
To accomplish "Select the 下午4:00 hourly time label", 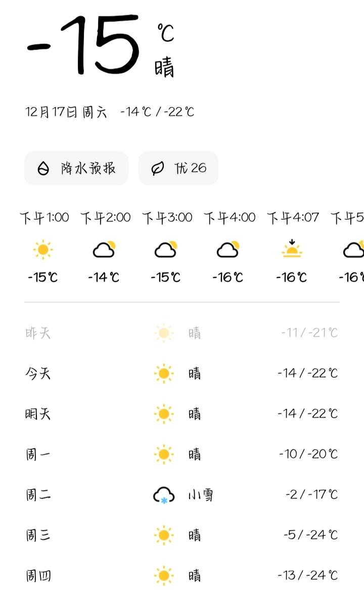I will [230, 217].
